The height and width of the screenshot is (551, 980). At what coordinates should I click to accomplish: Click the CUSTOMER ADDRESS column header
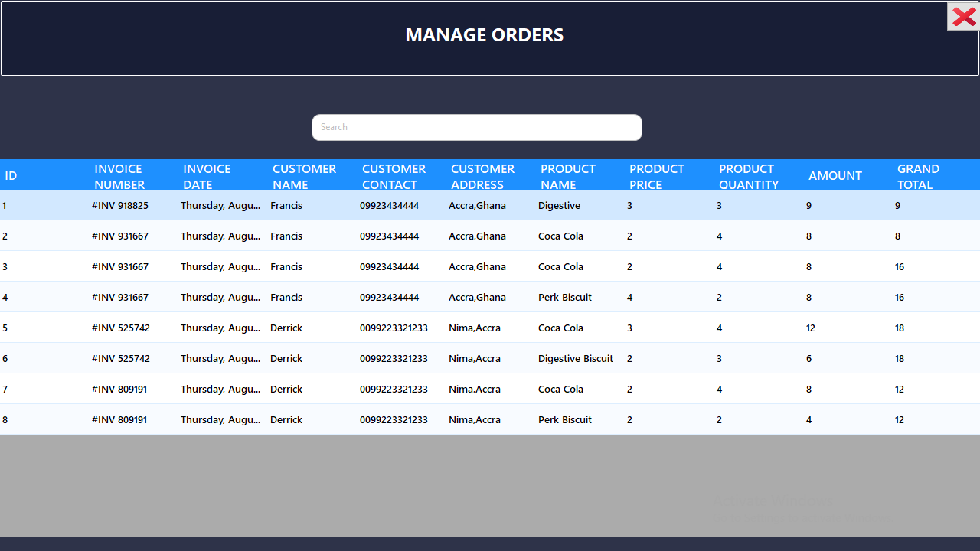pyautogui.click(x=482, y=175)
